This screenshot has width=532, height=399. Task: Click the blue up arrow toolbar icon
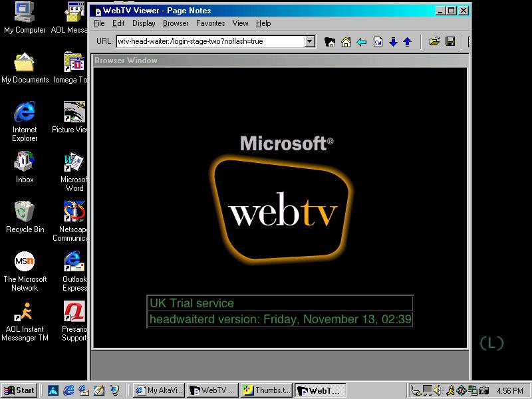point(408,42)
